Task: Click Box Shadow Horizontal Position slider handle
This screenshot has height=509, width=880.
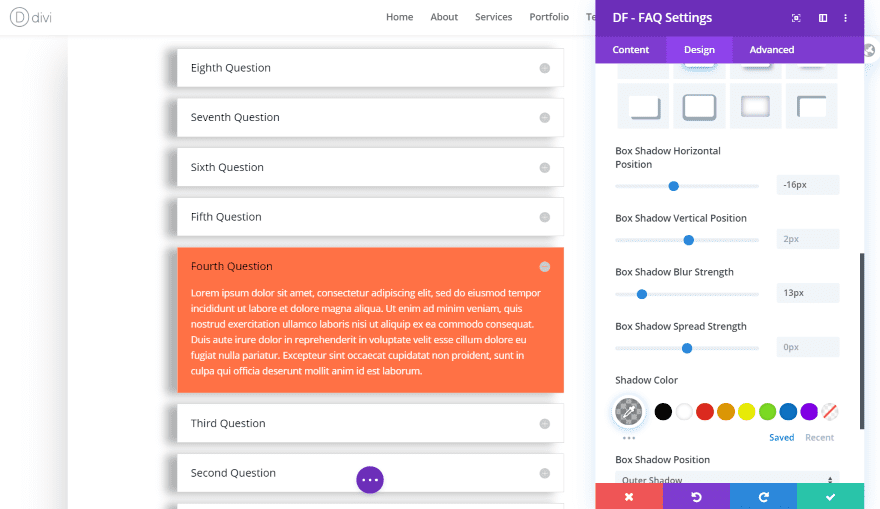Action: click(x=673, y=186)
